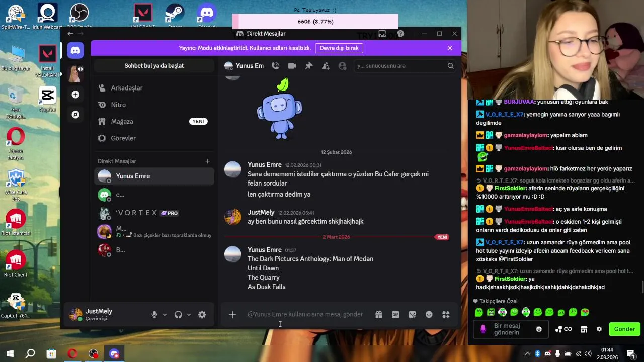Dismiss the streamer mode banner

click(x=450, y=48)
